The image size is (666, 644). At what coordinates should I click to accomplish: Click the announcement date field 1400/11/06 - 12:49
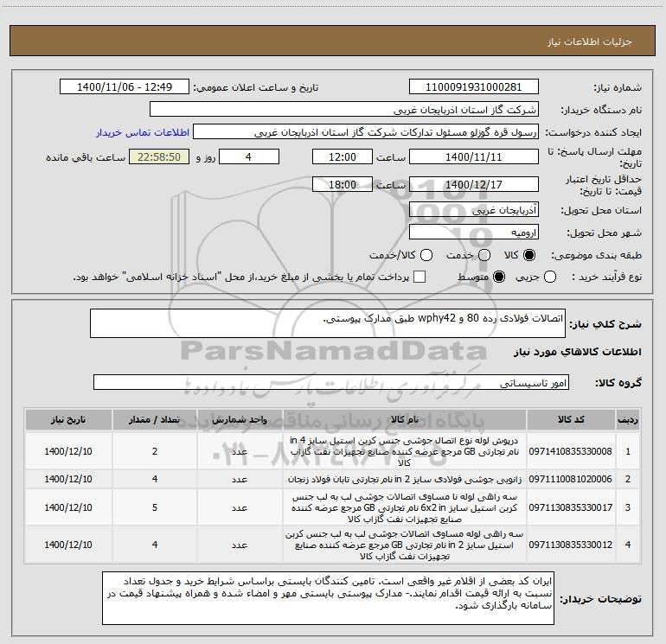(125, 87)
